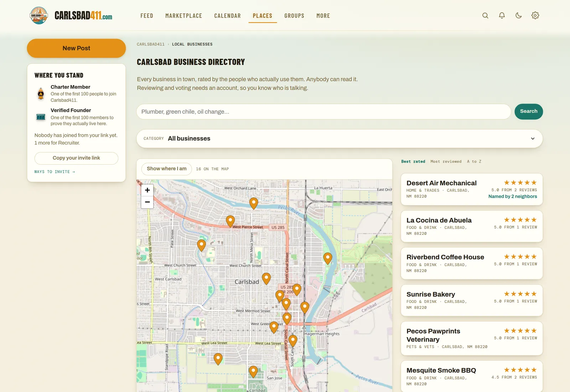Open the search icon in header
The height and width of the screenshot is (392, 570).
485,16
